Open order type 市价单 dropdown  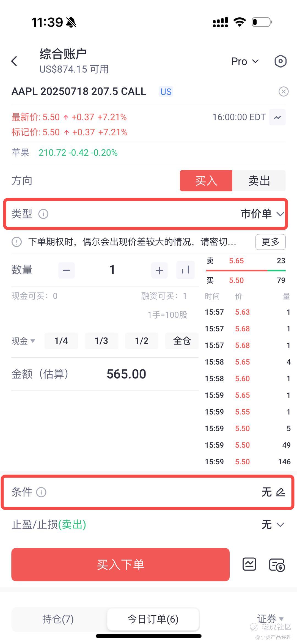point(262,214)
